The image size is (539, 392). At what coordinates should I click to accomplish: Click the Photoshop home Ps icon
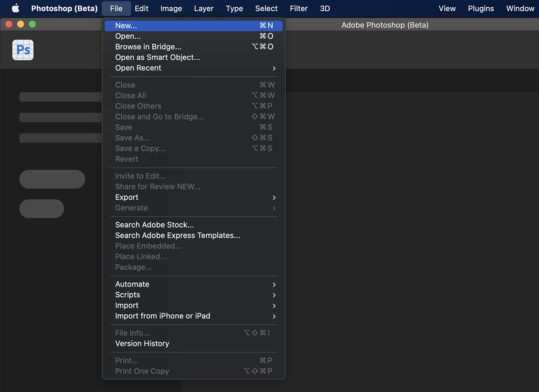pyautogui.click(x=23, y=50)
